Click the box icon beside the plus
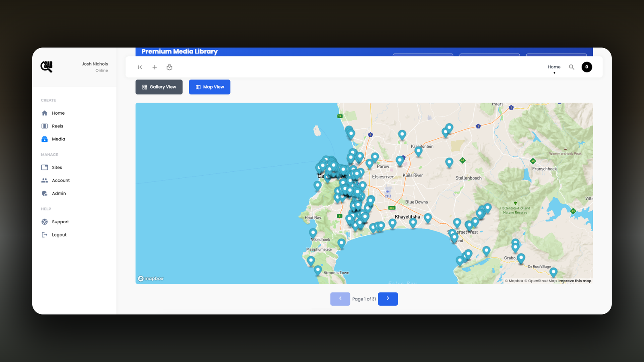Screen dimensions: 644x362 (169, 67)
